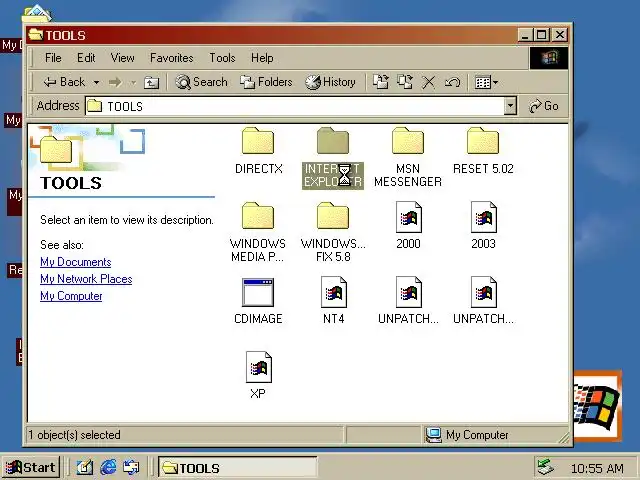This screenshot has height=480, width=640.
Task: Click the Back toolbar button
Action: [x=64, y=82]
